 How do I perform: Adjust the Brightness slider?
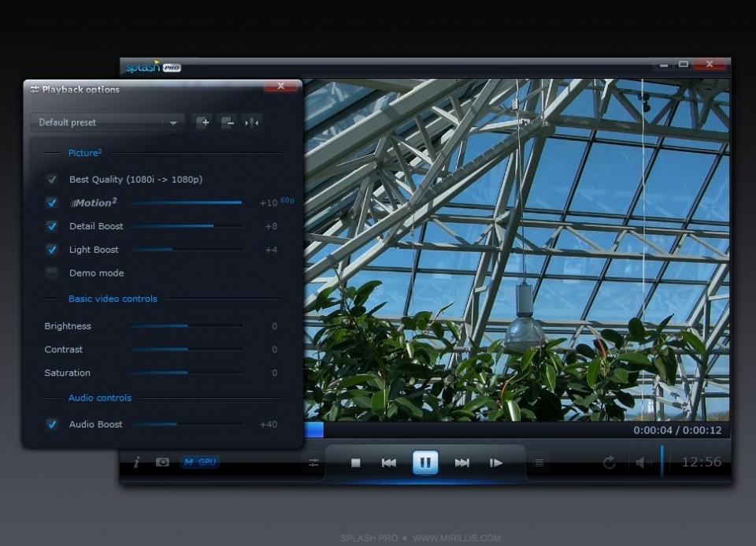(187, 326)
